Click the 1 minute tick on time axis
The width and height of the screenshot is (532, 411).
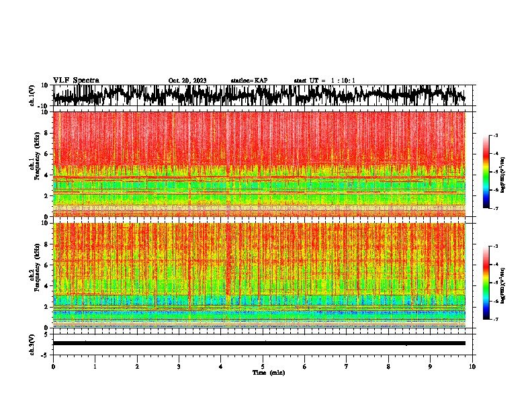[95, 367]
